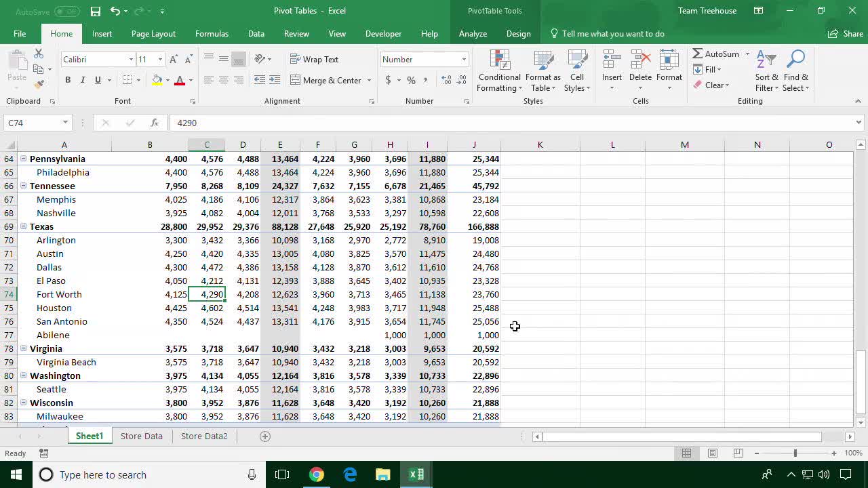Click the Fill button

(x=707, y=70)
